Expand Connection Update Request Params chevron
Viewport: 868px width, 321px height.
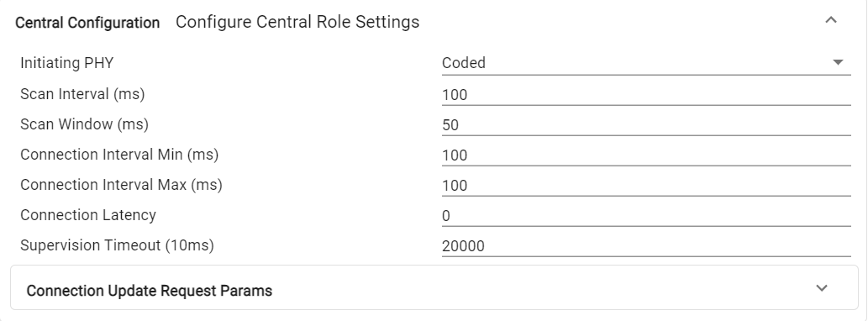[x=822, y=287]
